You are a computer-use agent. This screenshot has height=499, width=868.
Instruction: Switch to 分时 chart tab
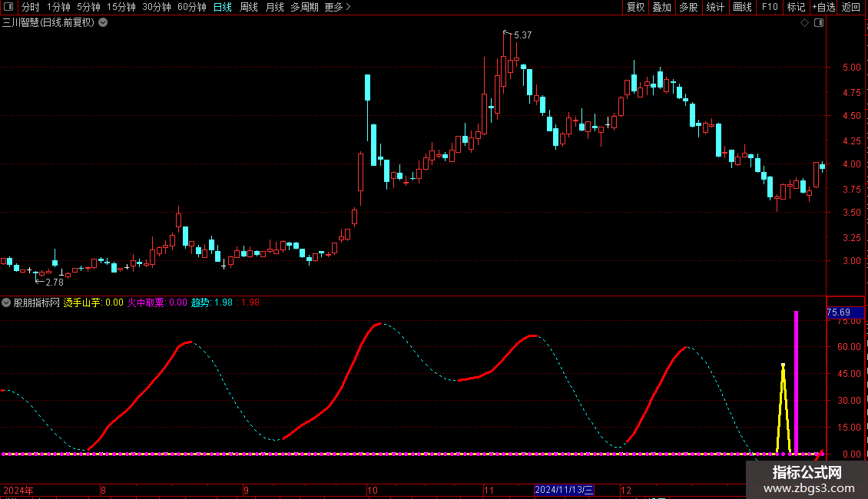pos(31,7)
